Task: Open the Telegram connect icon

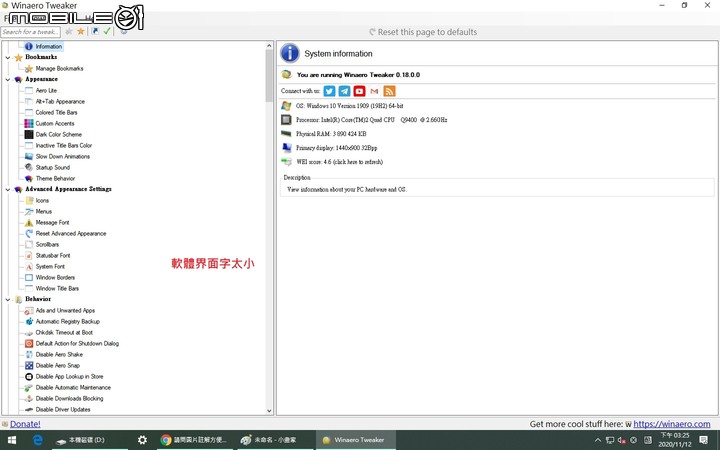Action: tap(344, 91)
